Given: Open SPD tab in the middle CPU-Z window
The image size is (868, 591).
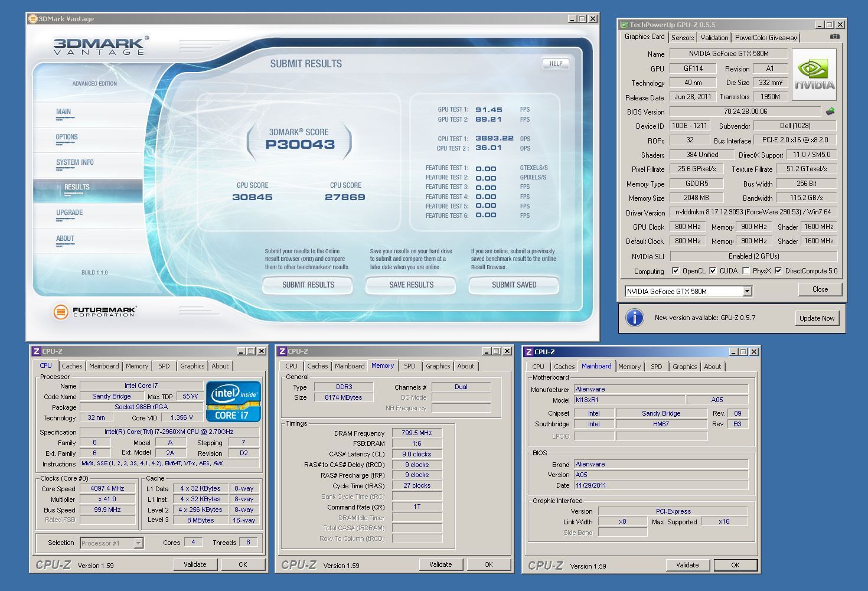Looking at the screenshot, I should pyautogui.click(x=410, y=366).
